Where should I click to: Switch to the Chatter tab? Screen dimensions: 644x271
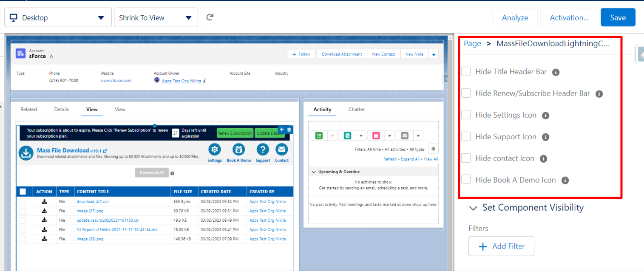[357, 110]
